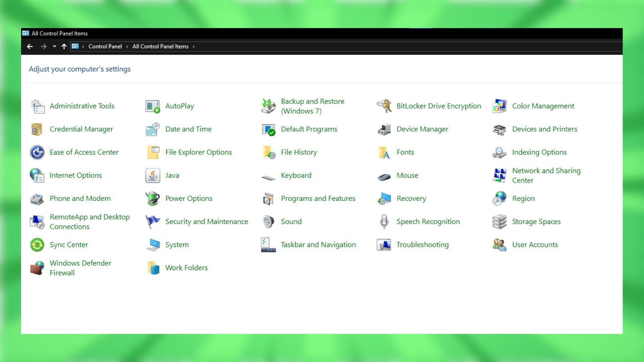Open the Power Options battery icon
644x362 pixels.
point(153,198)
